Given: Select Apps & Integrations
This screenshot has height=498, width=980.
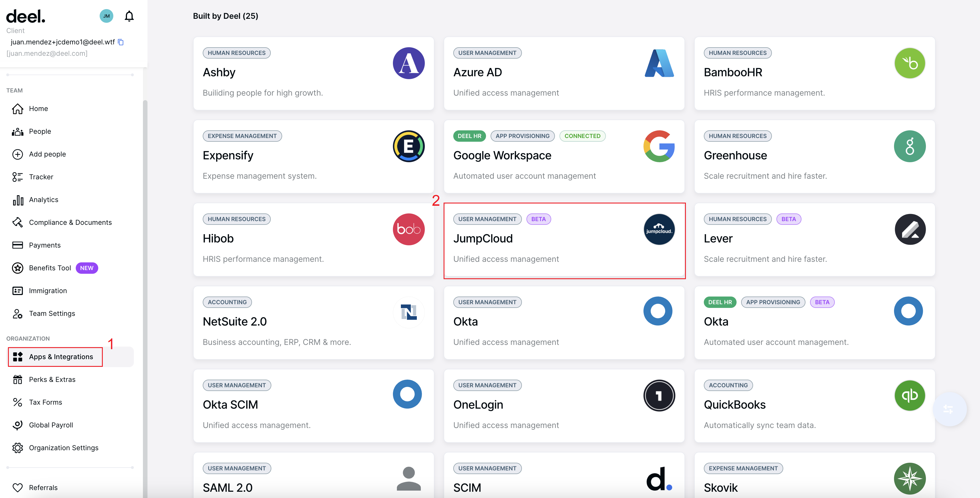Looking at the screenshot, I should click(x=70, y=357).
